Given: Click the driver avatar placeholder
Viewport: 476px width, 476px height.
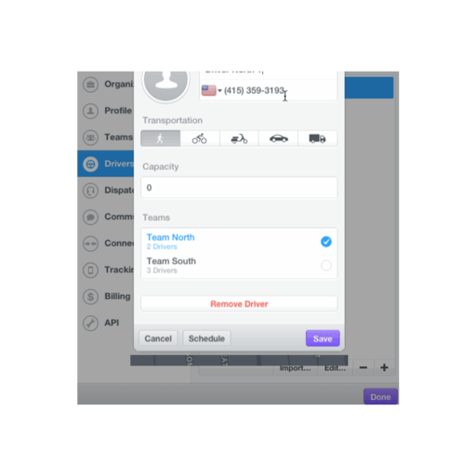Looking at the screenshot, I should [x=165, y=84].
